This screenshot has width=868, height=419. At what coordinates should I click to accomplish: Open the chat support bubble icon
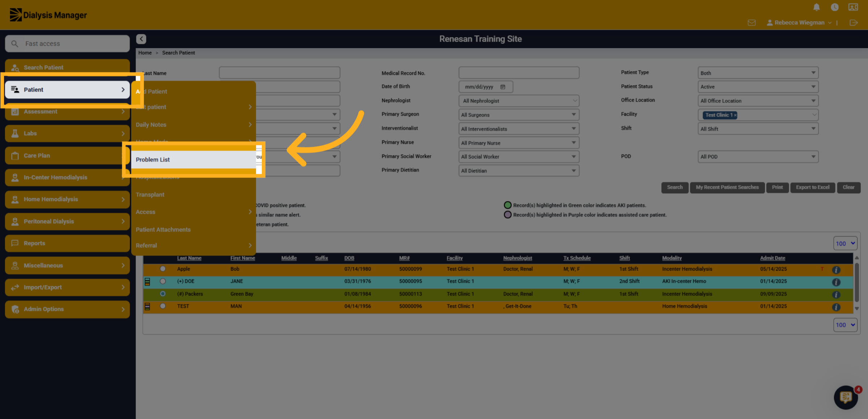pyautogui.click(x=846, y=397)
